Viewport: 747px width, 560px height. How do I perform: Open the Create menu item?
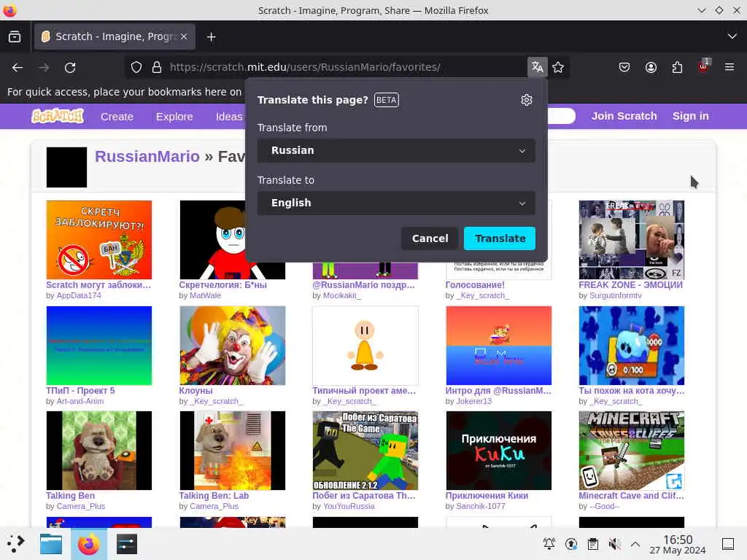(117, 117)
